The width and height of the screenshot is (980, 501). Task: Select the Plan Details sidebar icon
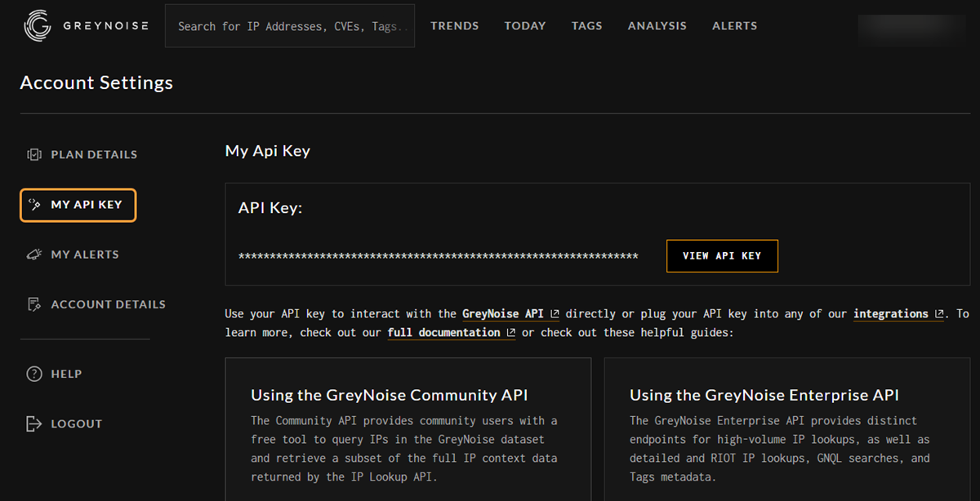coord(34,154)
